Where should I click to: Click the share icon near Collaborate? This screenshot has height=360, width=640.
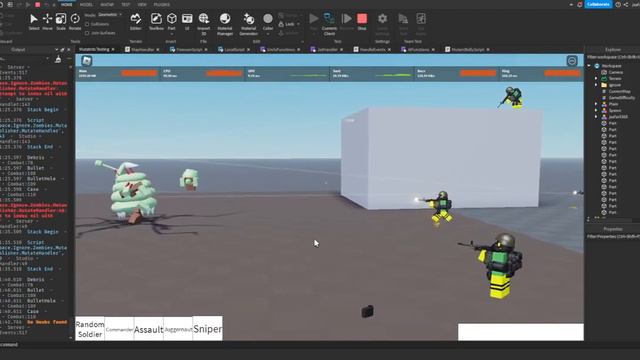(x=626, y=4)
